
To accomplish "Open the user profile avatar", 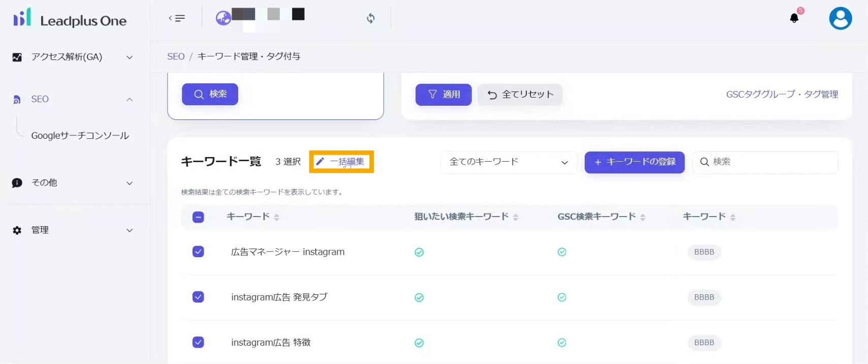I will pos(840,19).
